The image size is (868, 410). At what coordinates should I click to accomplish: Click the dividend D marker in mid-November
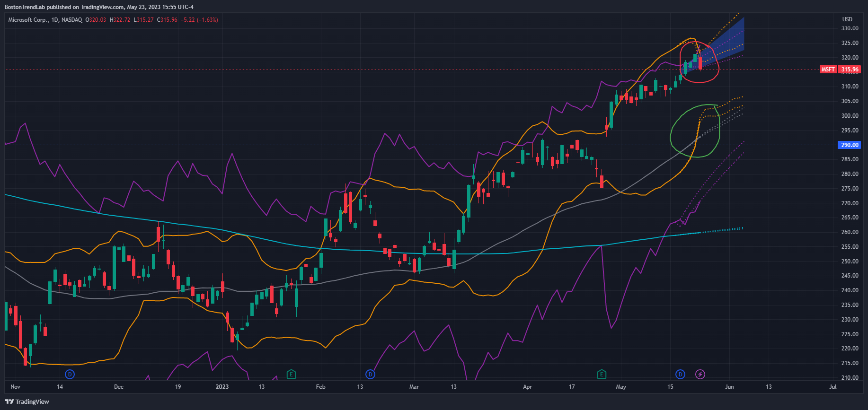pos(70,375)
